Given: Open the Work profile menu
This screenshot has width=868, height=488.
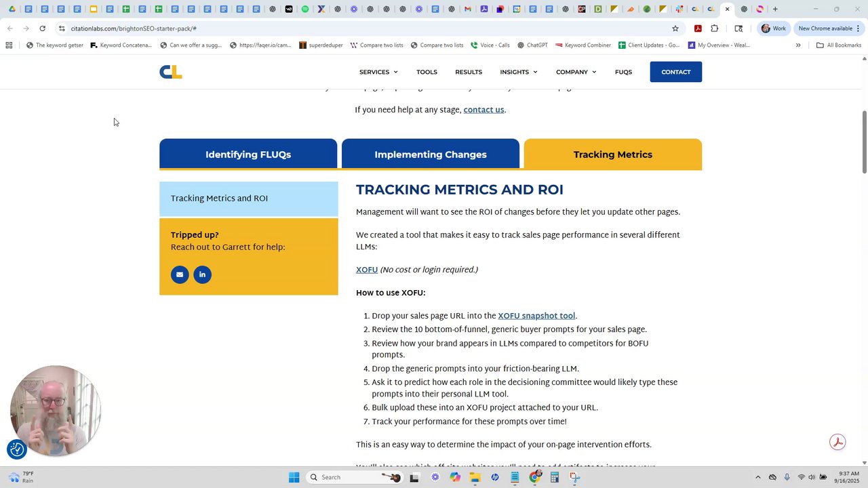Looking at the screenshot, I should pyautogui.click(x=773, y=28).
